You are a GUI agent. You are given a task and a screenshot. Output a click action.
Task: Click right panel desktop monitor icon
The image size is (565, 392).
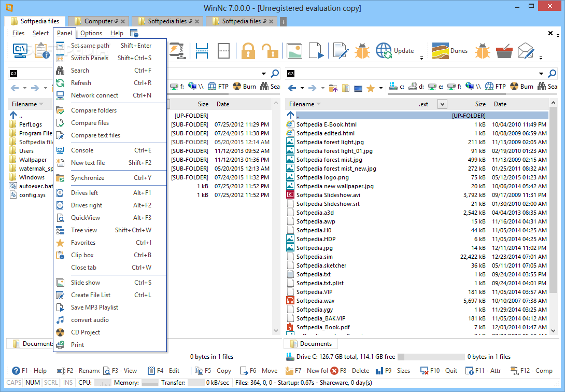click(358, 88)
